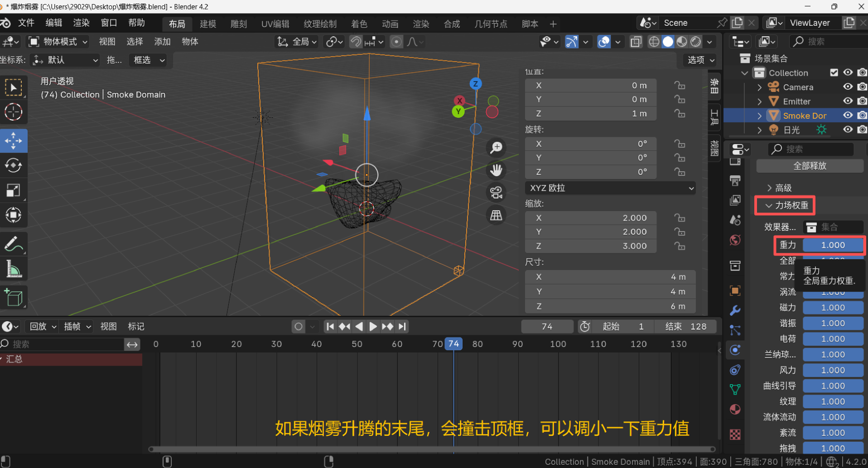Select the Rotate tool
The width and height of the screenshot is (868, 468).
[x=14, y=165]
